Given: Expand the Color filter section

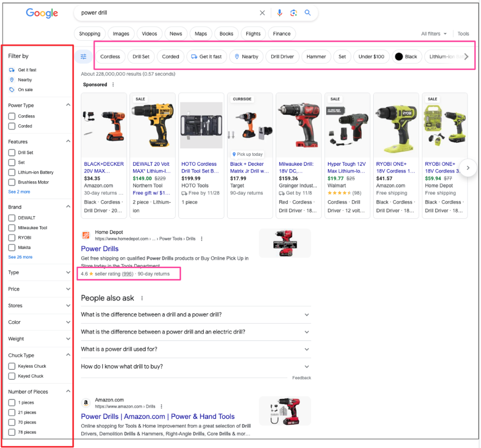Looking at the screenshot, I should tap(68, 322).
